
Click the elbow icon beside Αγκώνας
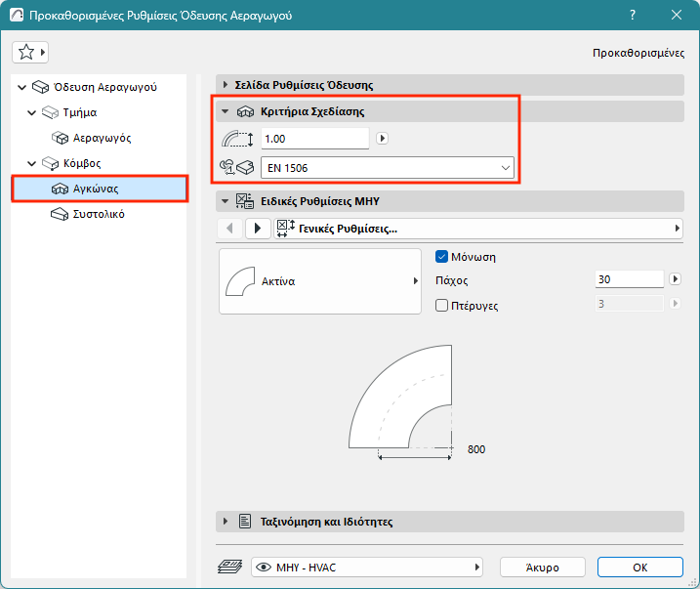(60, 189)
